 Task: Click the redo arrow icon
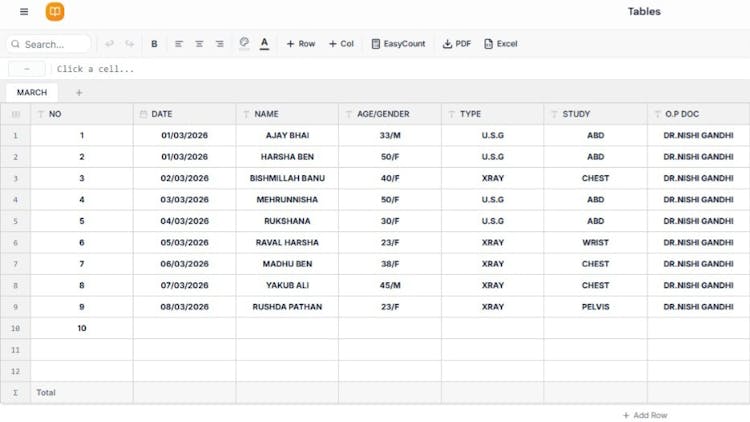[x=130, y=44]
